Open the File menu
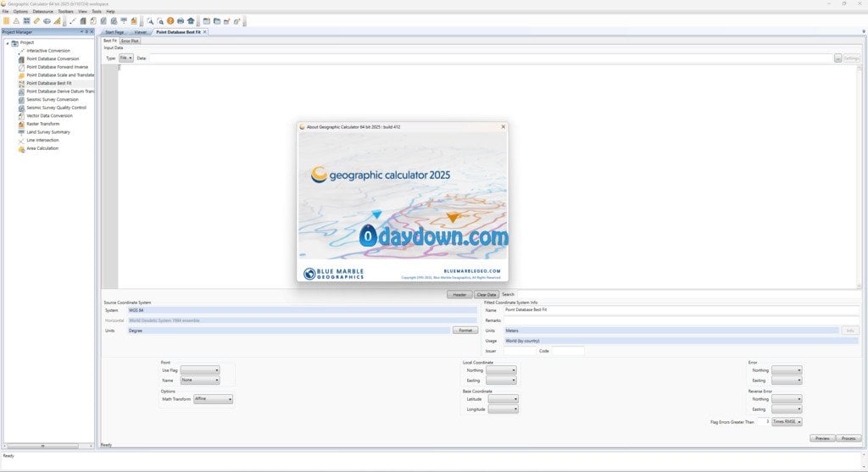868x472 pixels. [x=5, y=12]
